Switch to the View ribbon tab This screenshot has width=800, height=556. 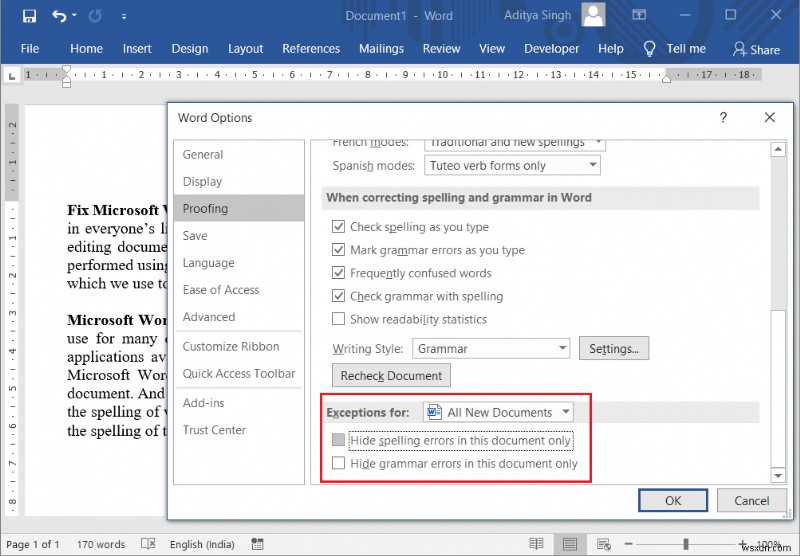492,49
